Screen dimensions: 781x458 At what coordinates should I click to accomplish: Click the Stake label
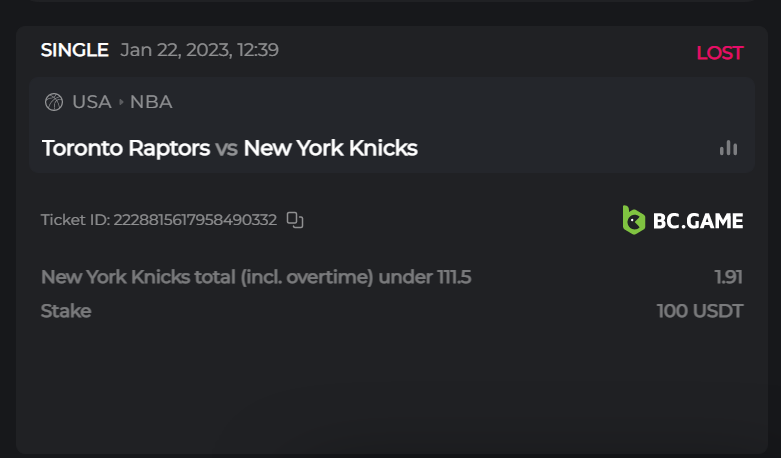66,311
